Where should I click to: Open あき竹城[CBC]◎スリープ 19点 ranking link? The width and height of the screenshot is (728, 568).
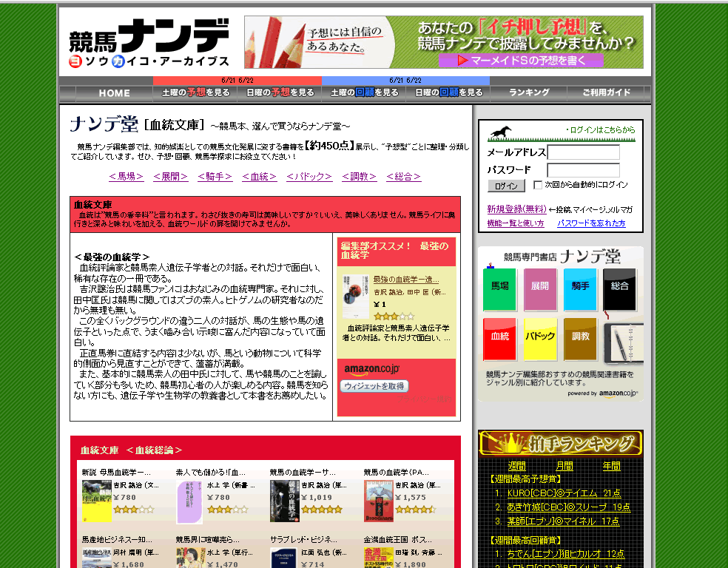pos(569,507)
